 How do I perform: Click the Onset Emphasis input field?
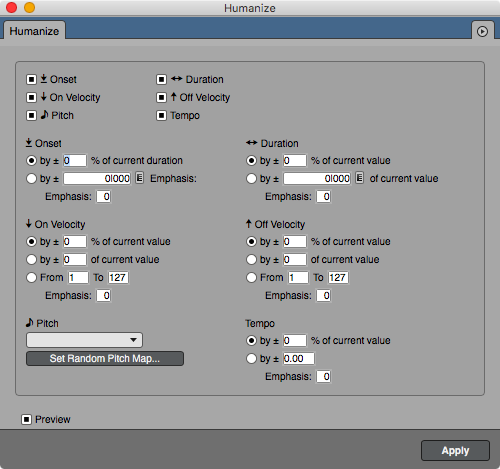(104, 196)
